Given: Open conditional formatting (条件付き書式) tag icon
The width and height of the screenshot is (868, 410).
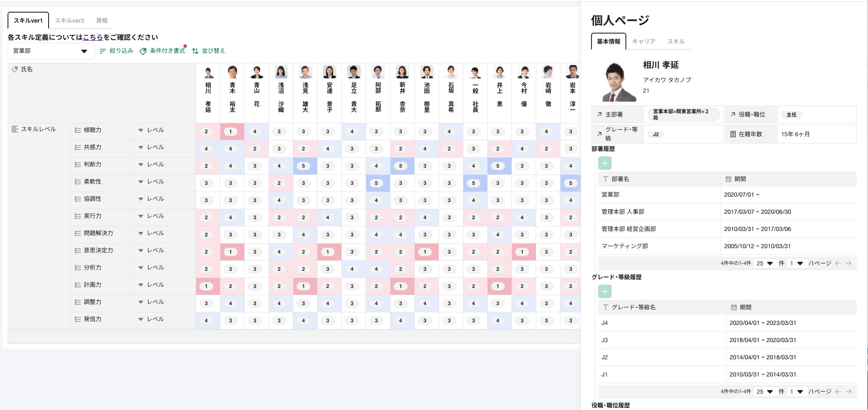Looking at the screenshot, I should (x=143, y=51).
